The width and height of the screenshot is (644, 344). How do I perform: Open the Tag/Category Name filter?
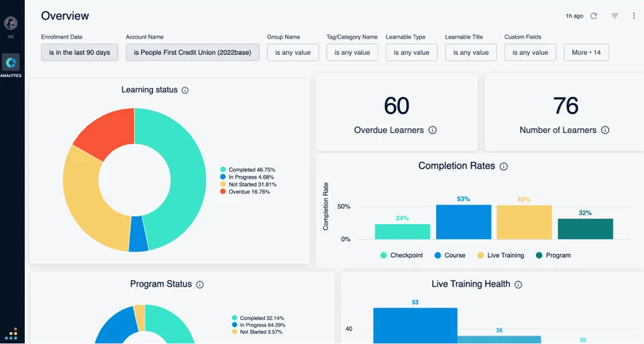[x=352, y=53]
